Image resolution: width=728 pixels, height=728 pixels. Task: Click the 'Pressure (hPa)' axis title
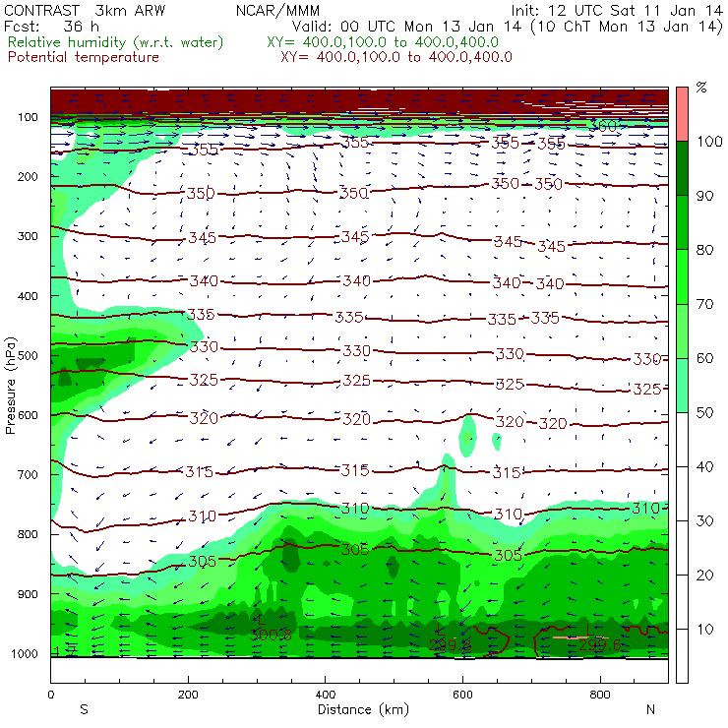(11, 386)
